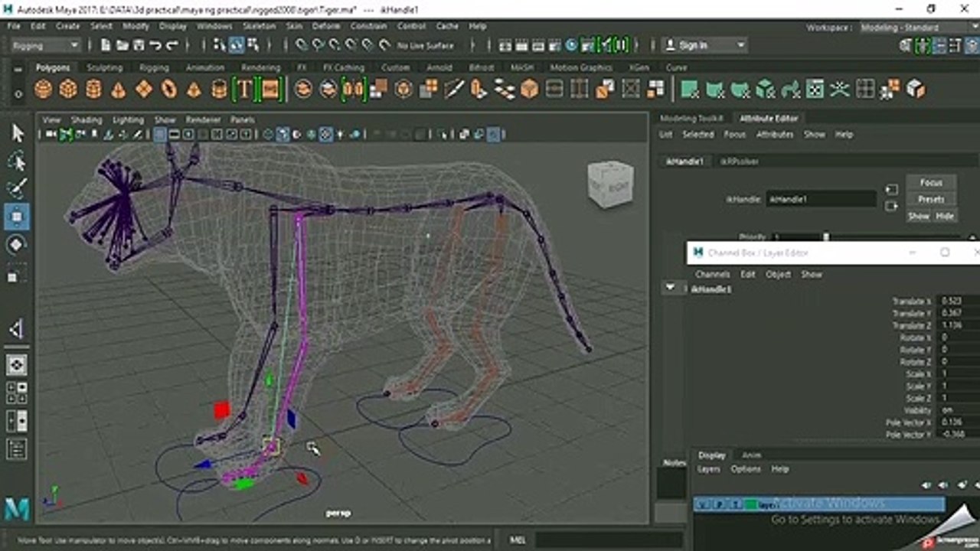980x551 pixels.
Task: Toggle Snap to grids magnet icon
Action: coord(302,45)
